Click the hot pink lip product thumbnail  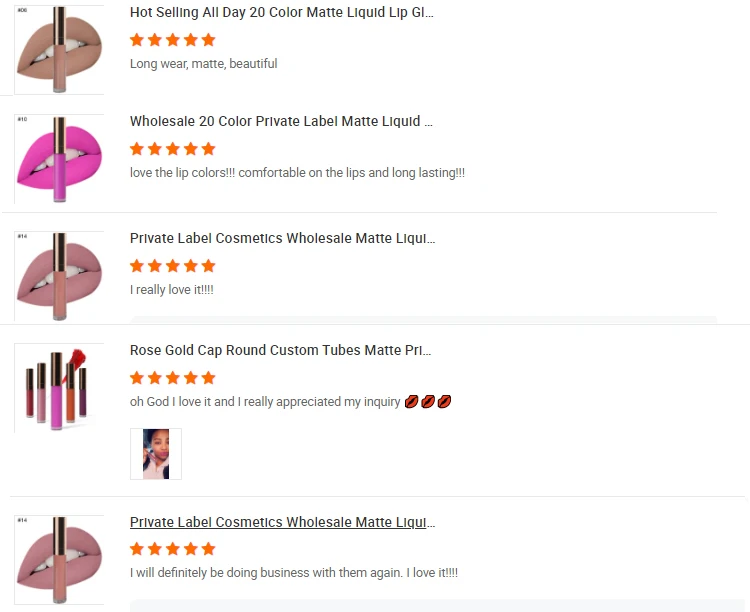[59, 160]
